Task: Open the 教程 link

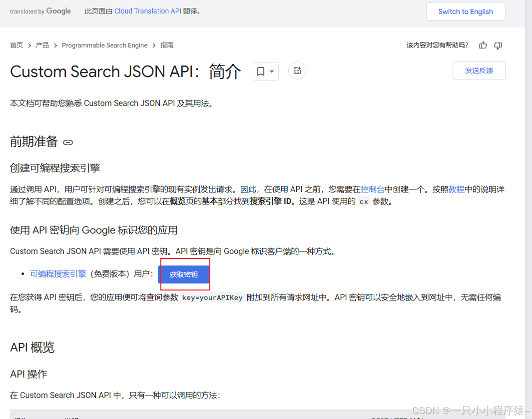Action: tap(457, 189)
